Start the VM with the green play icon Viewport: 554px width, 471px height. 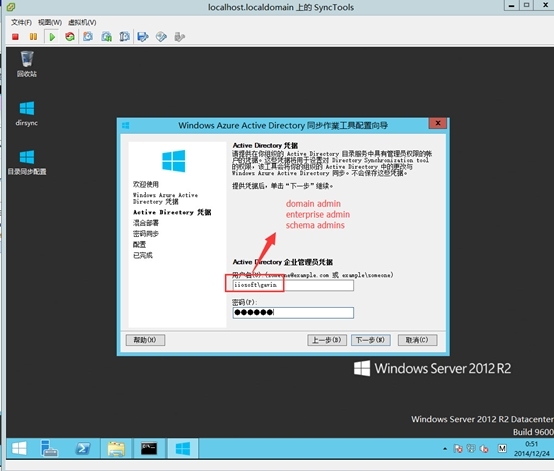pos(52,37)
